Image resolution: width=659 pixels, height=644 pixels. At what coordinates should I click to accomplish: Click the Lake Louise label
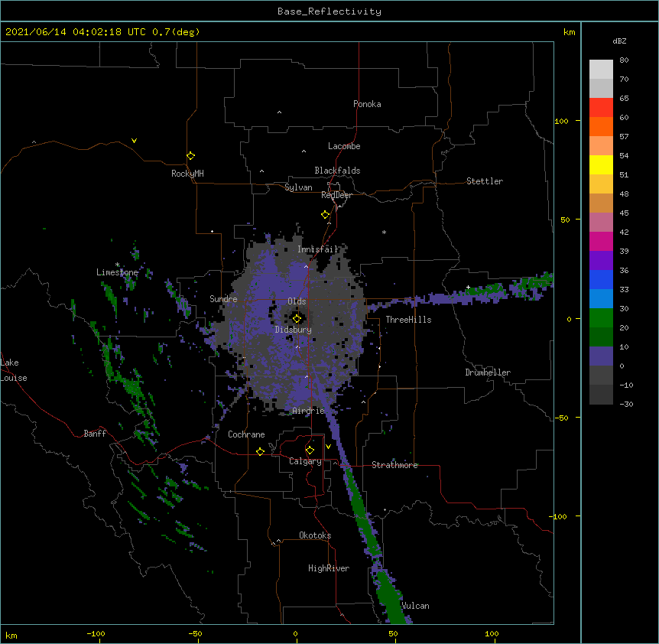[14, 370]
